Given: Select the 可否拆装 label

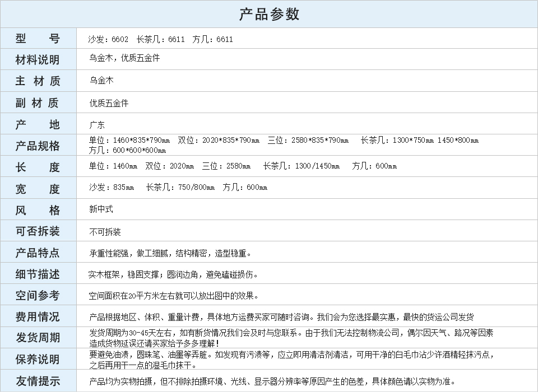Looking at the screenshot, I should [x=38, y=231].
